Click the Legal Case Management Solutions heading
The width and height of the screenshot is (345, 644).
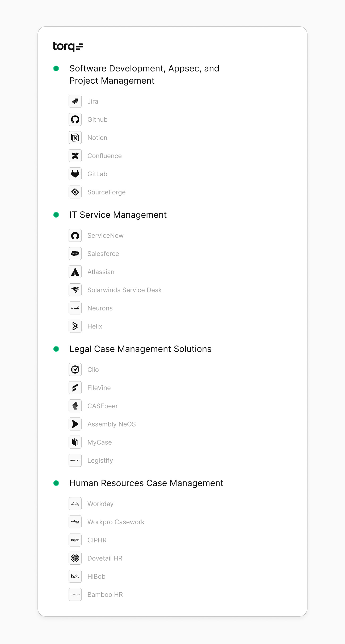point(140,349)
